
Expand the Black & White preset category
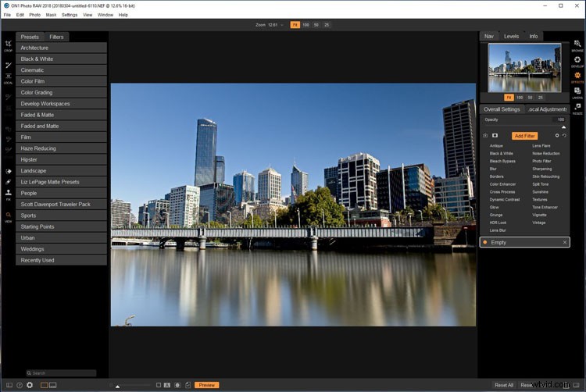(x=61, y=59)
